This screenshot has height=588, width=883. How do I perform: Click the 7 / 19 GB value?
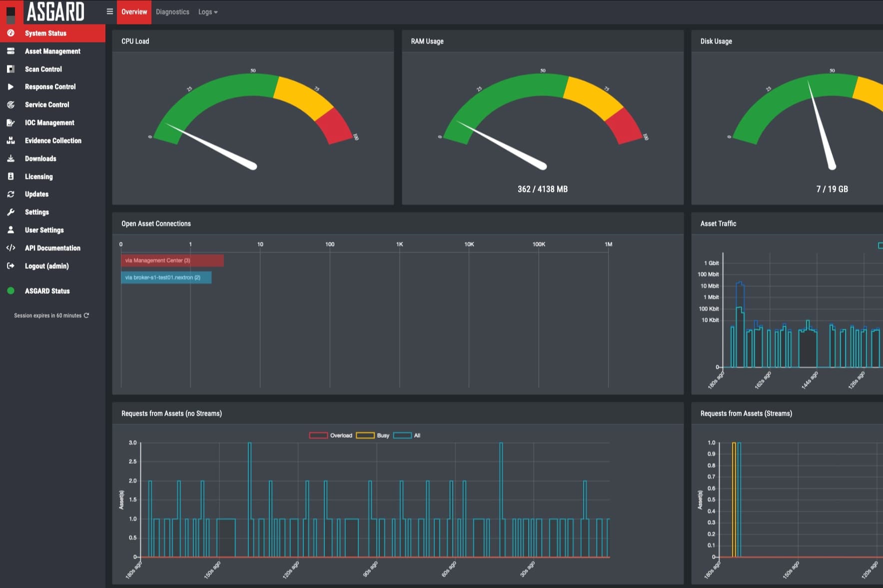coord(832,189)
